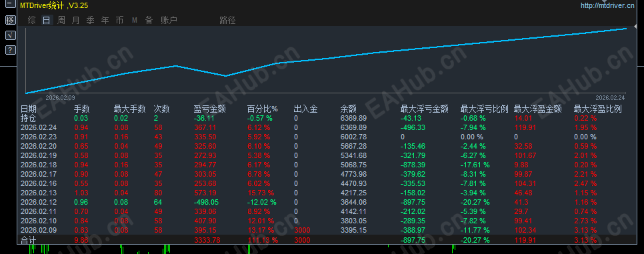644x254 pixels.
Task: Select the 2026.02.23 date row
Action: (39, 137)
